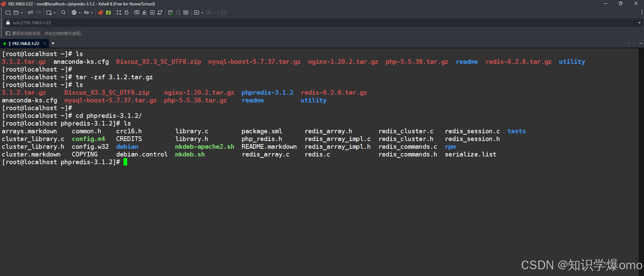Click the package.xml file name
The image size is (644, 276).
click(262, 131)
